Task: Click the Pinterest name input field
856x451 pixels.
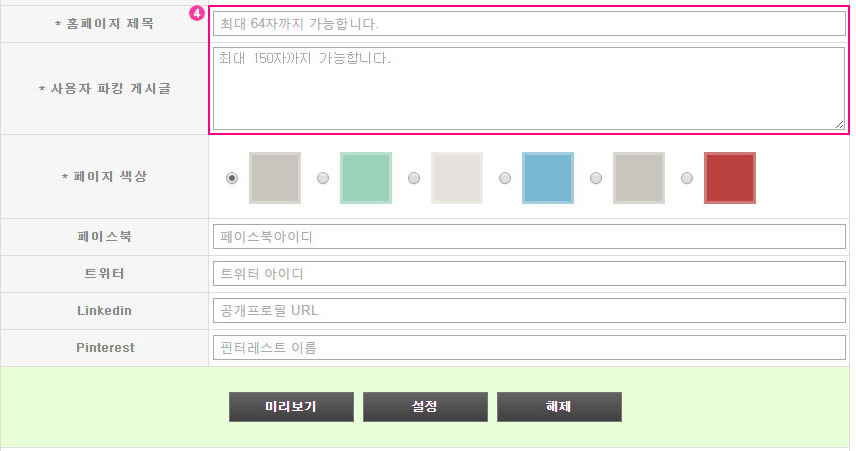Action: (x=529, y=348)
